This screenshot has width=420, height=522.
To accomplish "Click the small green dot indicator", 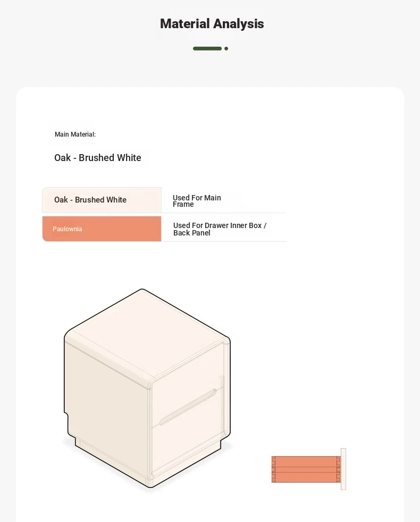I will (226, 48).
